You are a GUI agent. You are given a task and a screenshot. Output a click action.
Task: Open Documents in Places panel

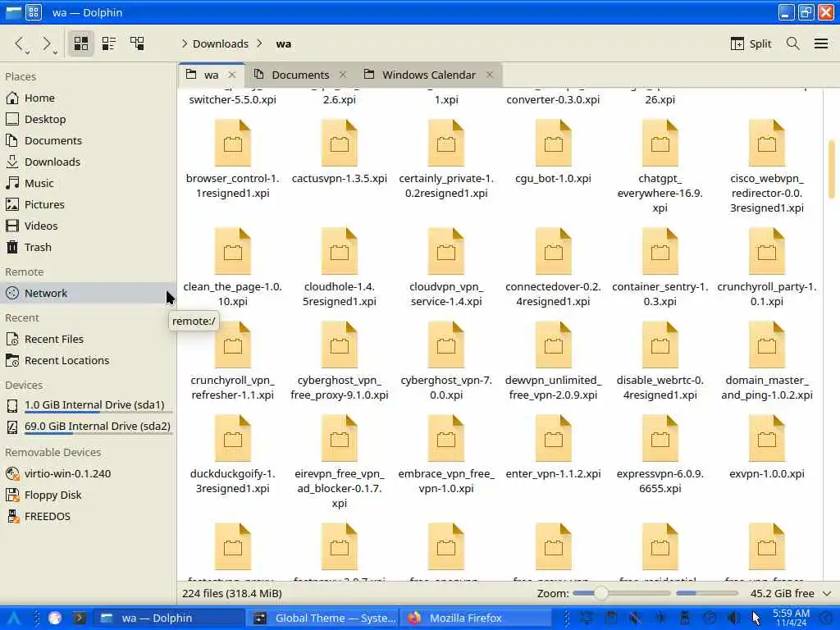(x=88, y=141)
